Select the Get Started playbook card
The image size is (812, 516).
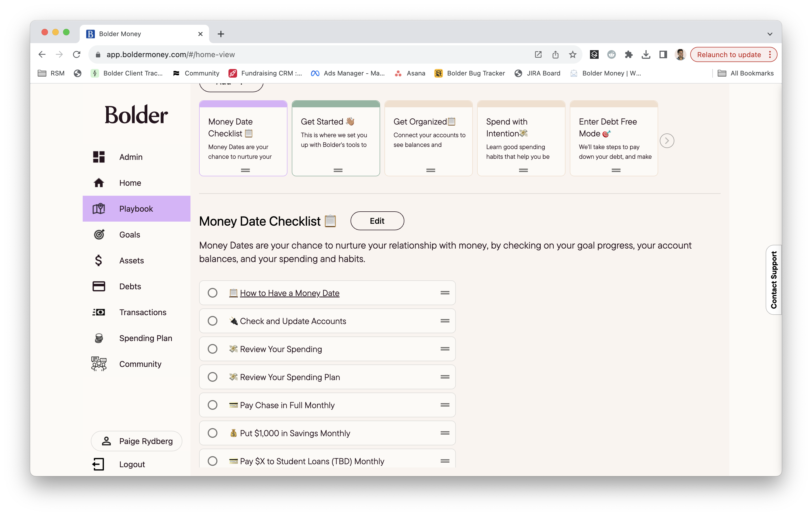(x=336, y=138)
